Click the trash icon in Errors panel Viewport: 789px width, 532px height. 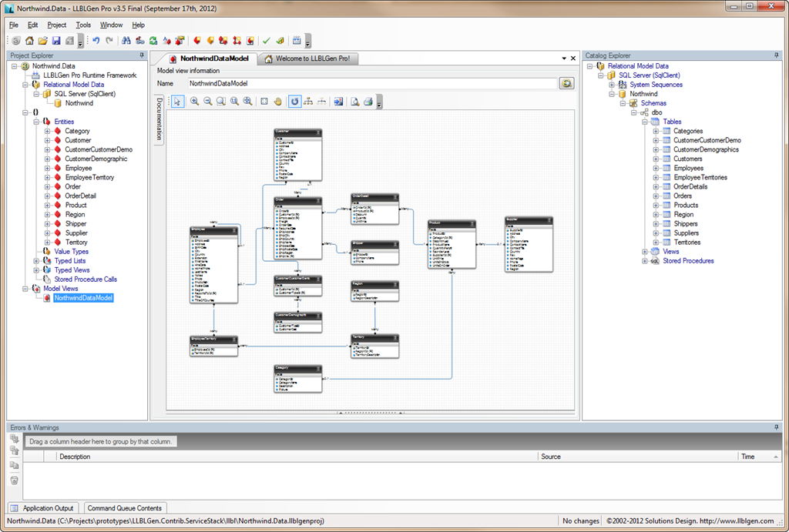point(14,480)
